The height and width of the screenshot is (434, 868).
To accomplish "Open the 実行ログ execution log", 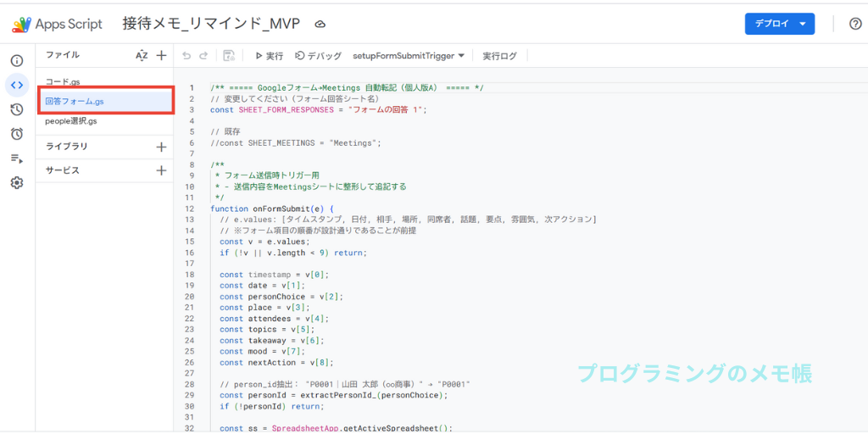I will (x=500, y=56).
